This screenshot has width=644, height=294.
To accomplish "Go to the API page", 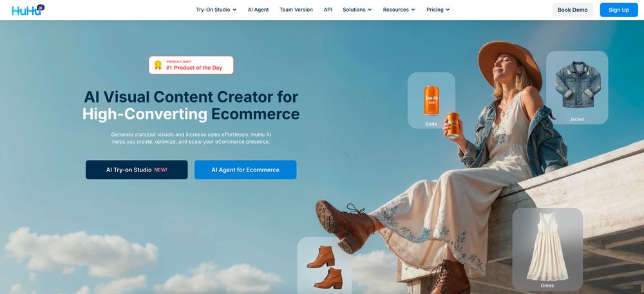I will 328,10.
